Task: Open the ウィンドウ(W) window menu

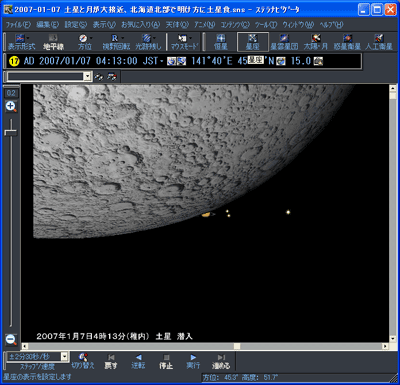Action: pyautogui.click(x=298, y=25)
